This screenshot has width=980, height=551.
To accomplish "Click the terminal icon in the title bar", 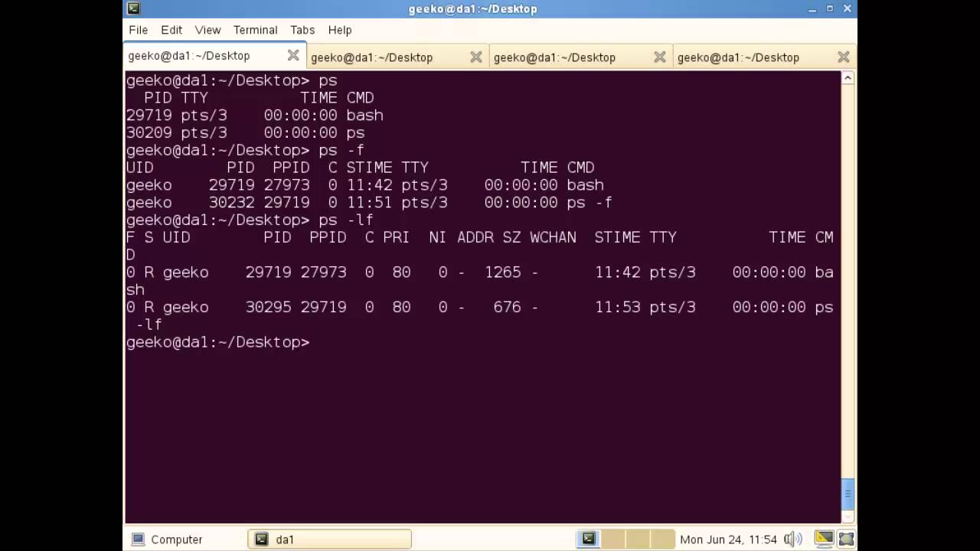I will [134, 8].
